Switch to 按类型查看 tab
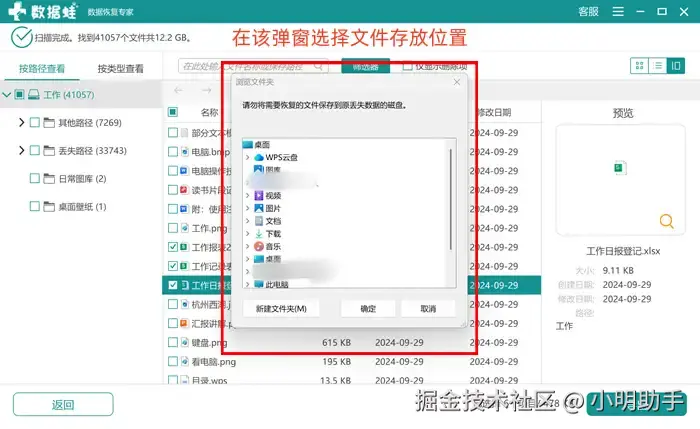The height and width of the screenshot is (429, 700). pos(121,68)
